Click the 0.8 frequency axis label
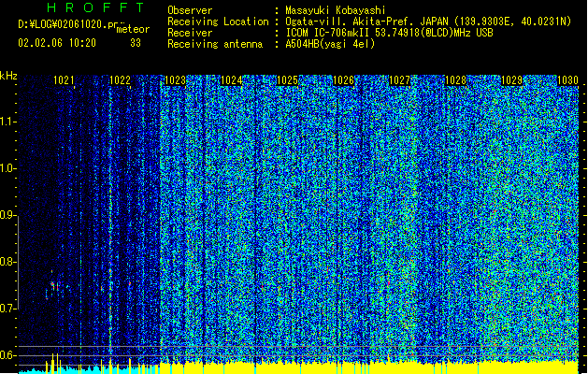Viewport: 588px width, 374px height. point(7,262)
